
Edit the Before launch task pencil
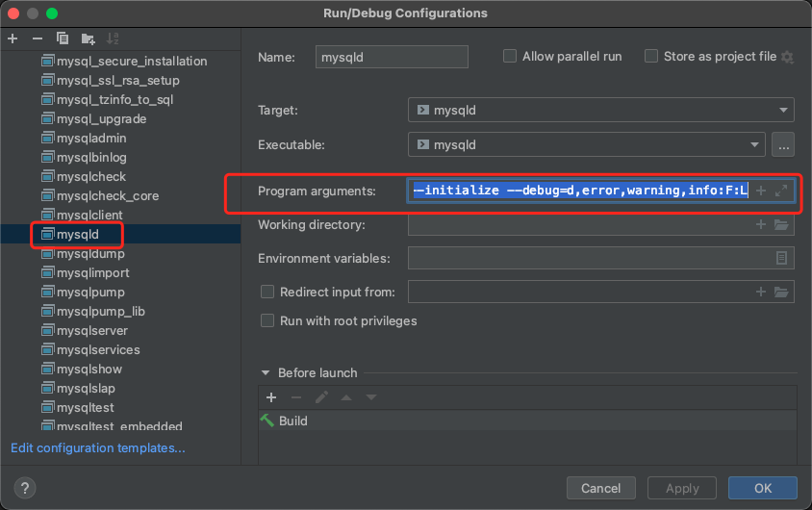[x=321, y=397]
